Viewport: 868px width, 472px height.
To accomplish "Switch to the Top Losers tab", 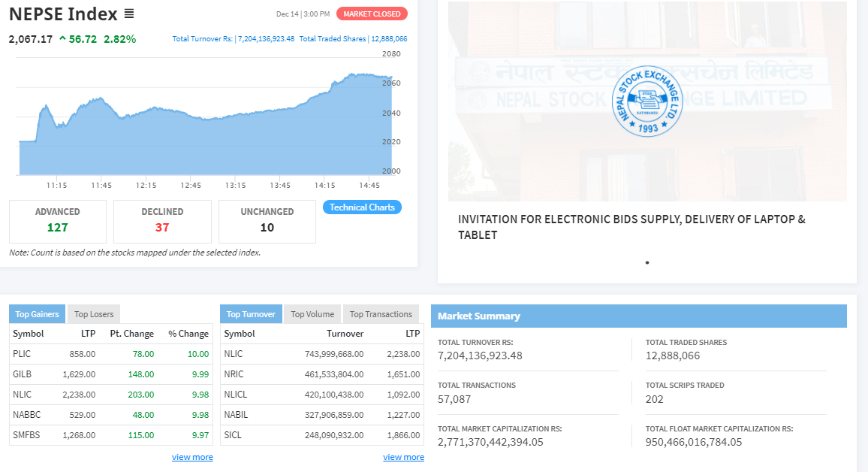I will (94, 314).
